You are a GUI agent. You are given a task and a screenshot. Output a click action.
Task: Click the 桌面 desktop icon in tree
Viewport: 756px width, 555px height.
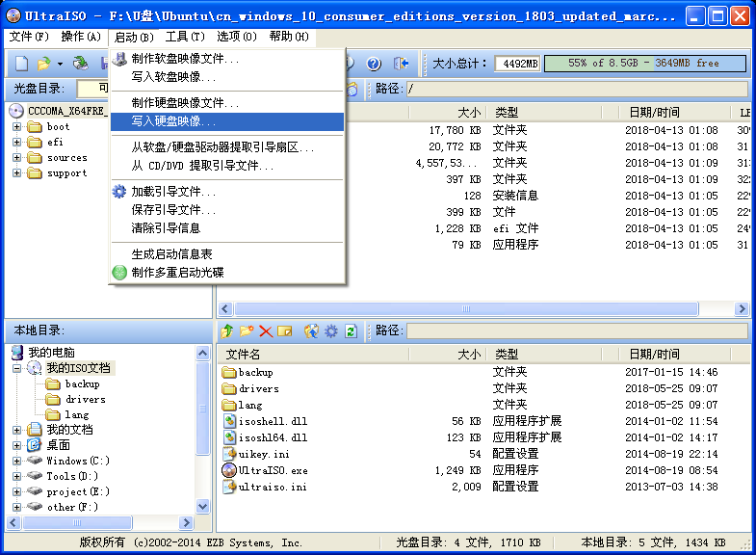point(35,444)
